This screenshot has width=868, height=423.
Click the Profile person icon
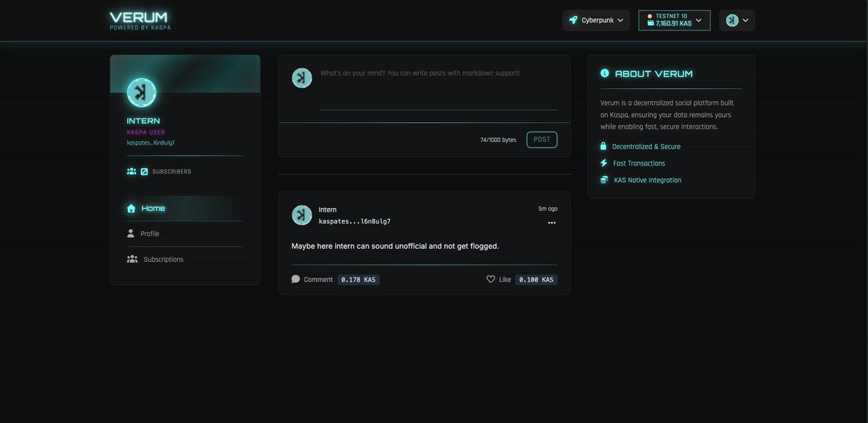coord(131,234)
